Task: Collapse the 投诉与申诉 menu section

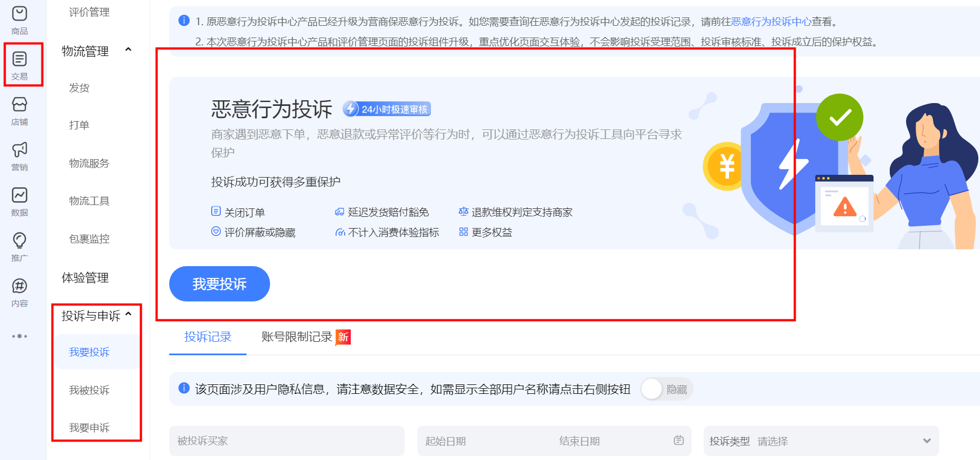Action: [x=128, y=315]
